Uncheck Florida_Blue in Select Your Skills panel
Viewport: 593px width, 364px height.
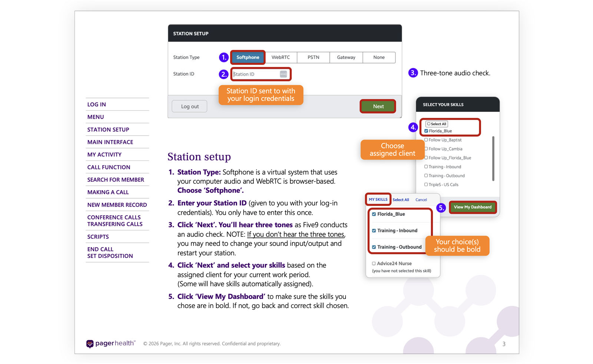(426, 131)
